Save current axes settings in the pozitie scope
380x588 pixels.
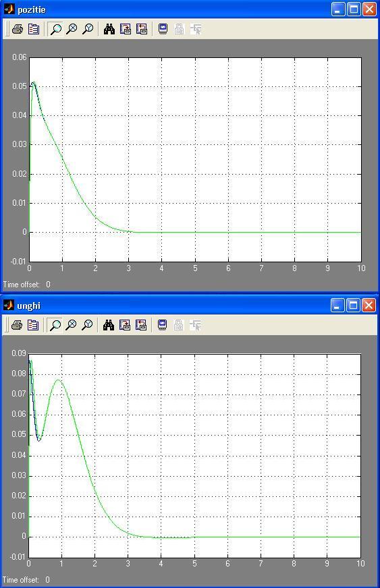click(x=126, y=29)
